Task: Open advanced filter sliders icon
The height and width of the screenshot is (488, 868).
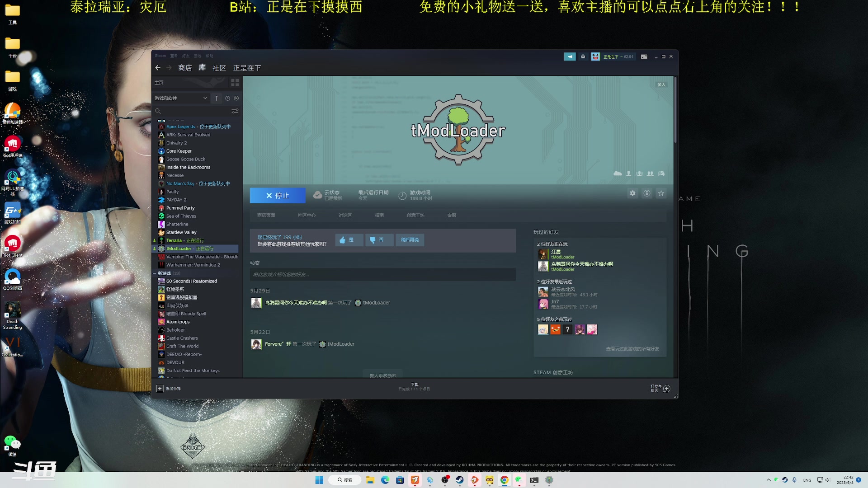Action: tap(235, 111)
